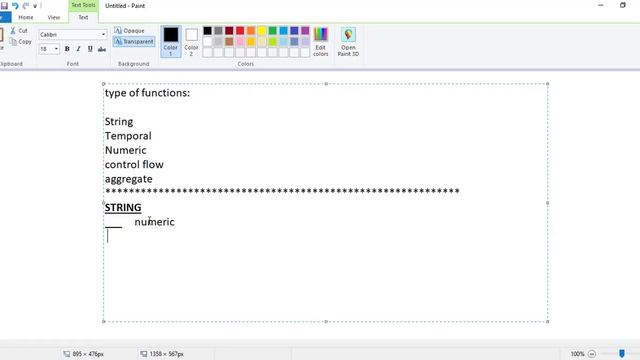Choose Opaque background fill

[129, 31]
